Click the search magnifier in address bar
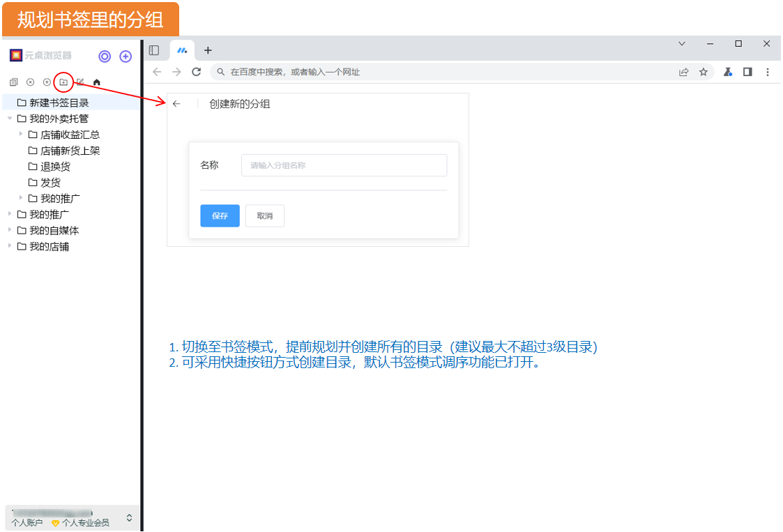This screenshot has width=783, height=532. (x=220, y=72)
